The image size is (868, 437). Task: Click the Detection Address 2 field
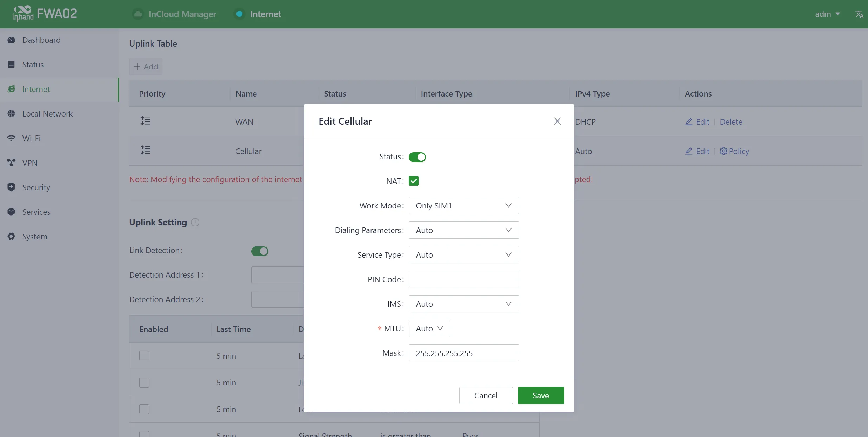[278, 299]
